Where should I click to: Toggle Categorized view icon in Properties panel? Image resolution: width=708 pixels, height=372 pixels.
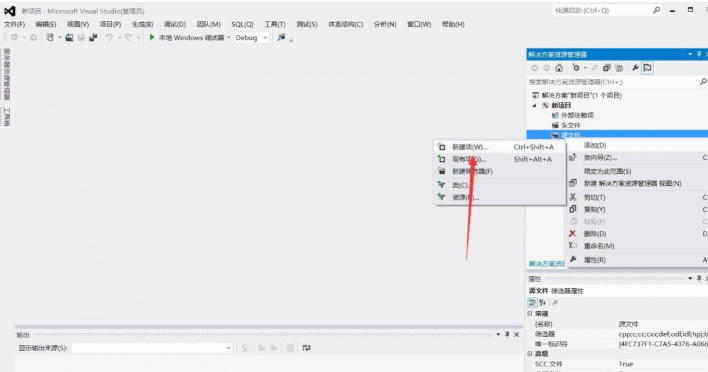point(532,302)
